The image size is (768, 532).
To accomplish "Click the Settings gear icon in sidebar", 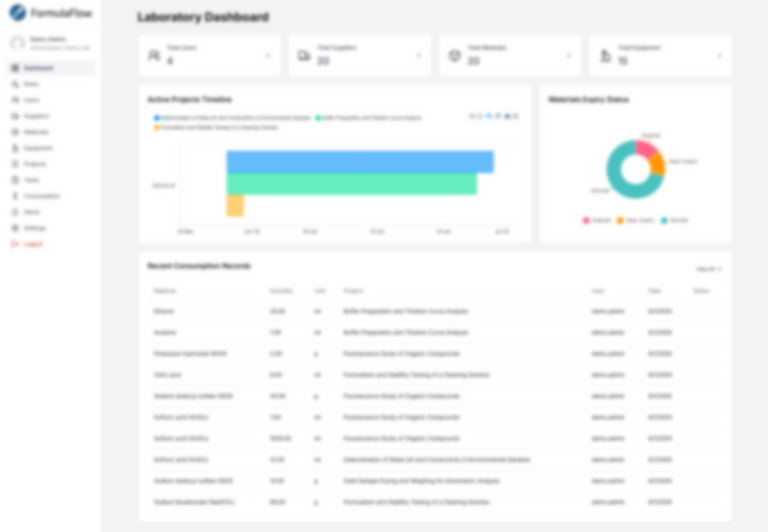I will (15, 228).
